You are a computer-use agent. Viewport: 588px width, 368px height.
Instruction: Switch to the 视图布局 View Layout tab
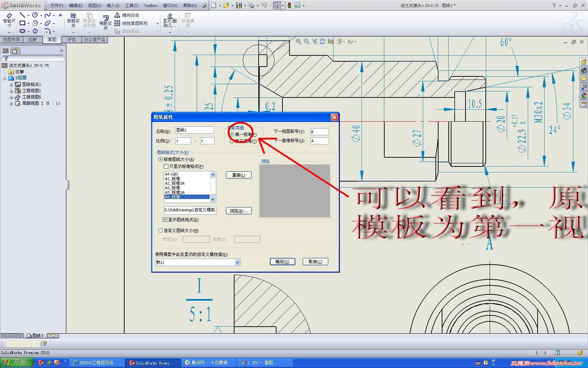(12, 40)
